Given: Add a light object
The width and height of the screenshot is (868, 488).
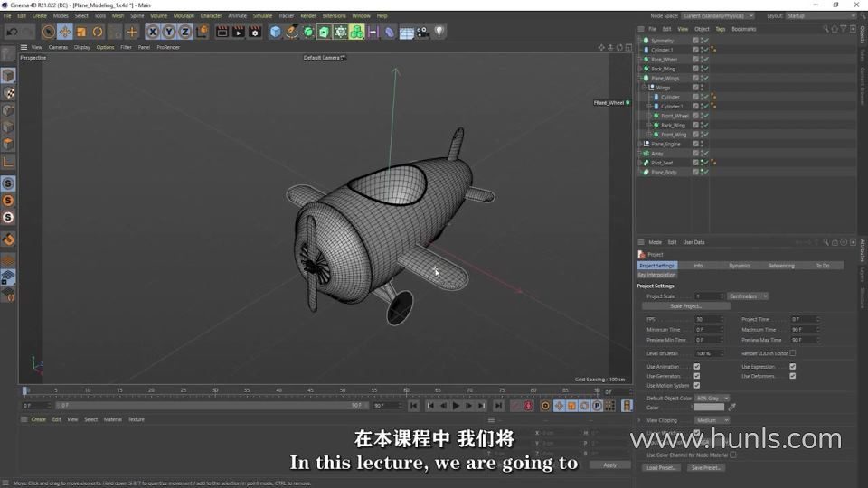Looking at the screenshot, I should tap(439, 33).
